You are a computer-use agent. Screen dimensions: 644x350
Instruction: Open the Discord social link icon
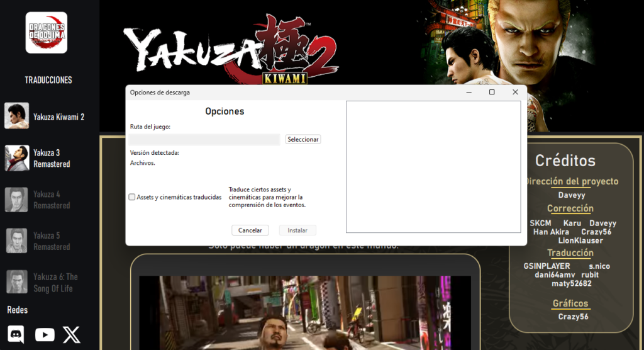click(x=16, y=334)
